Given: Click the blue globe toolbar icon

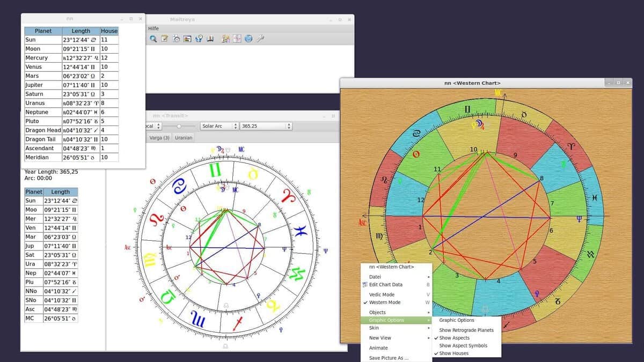Looking at the screenshot, I should [x=248, y=39].
